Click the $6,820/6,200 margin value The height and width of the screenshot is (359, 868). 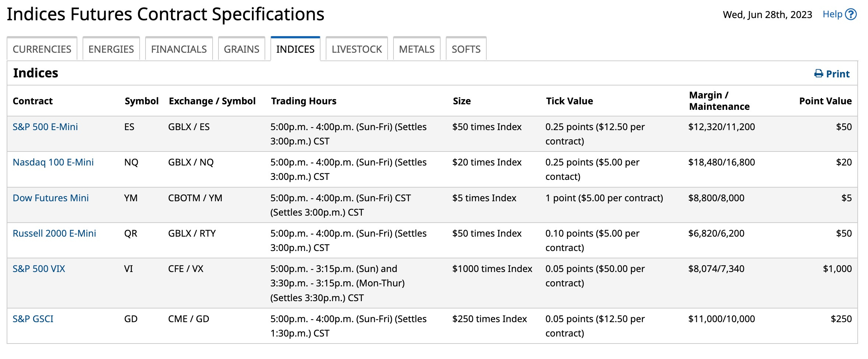(716, 233)
